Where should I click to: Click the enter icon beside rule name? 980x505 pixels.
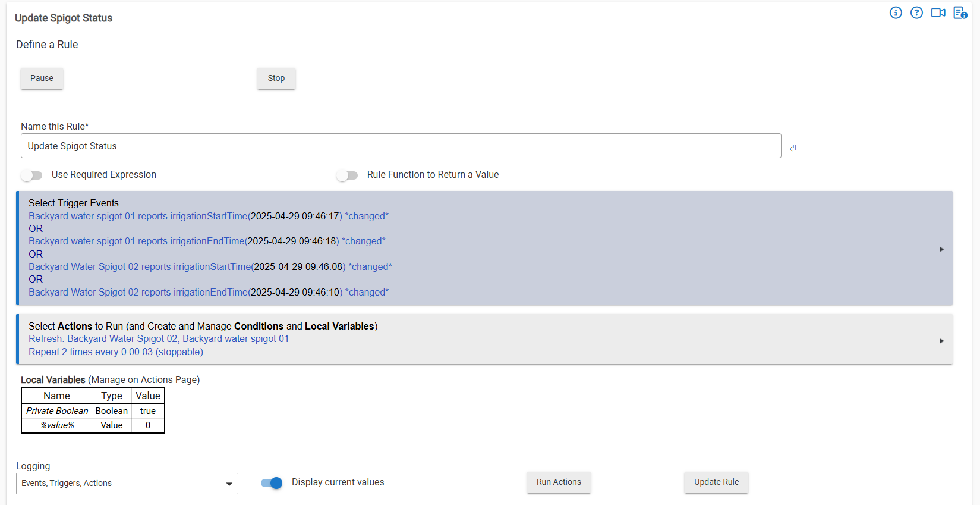point(793,148)
